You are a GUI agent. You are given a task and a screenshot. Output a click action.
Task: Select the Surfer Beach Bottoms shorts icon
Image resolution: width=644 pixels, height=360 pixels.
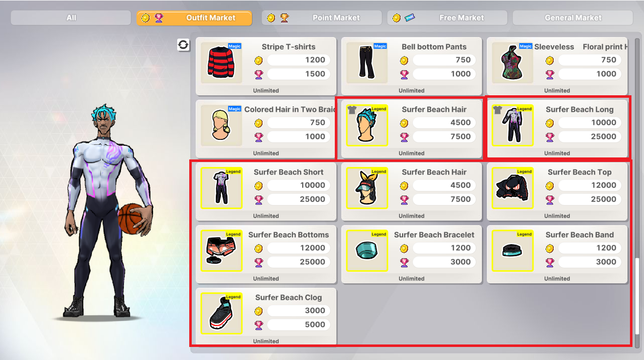pyautogui.click(x=221, y=251)
